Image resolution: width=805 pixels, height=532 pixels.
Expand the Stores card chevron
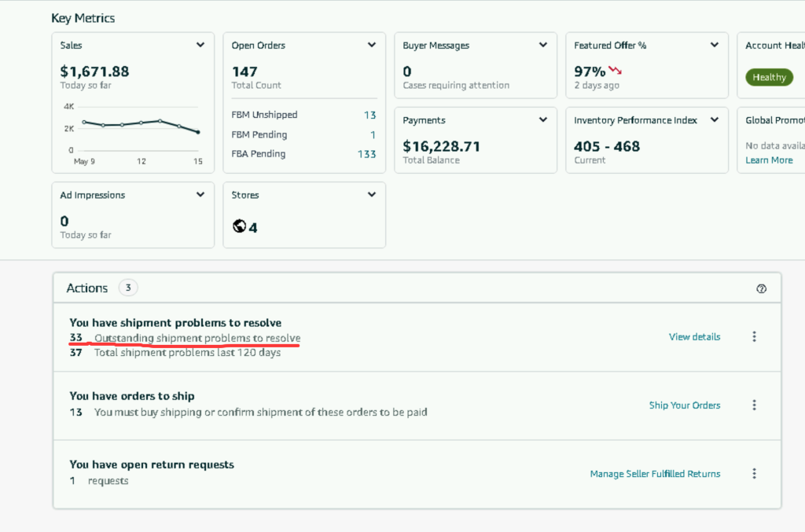tap(372, 195)
